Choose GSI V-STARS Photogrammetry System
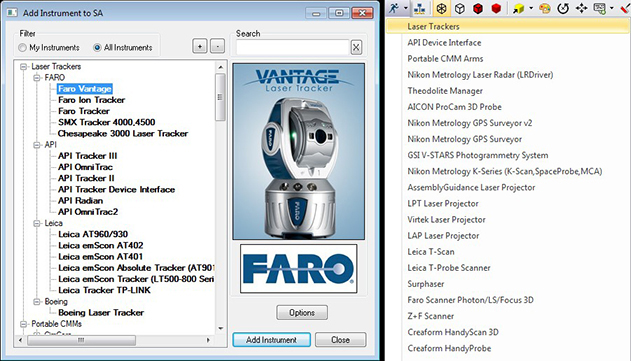This screenshot has height=361, width=631. pos(478,155)
